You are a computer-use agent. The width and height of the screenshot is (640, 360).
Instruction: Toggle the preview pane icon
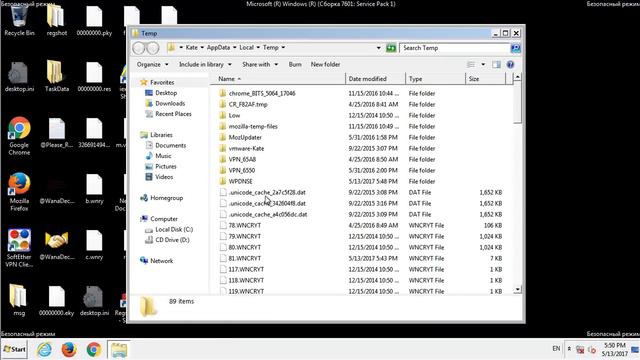496,64
